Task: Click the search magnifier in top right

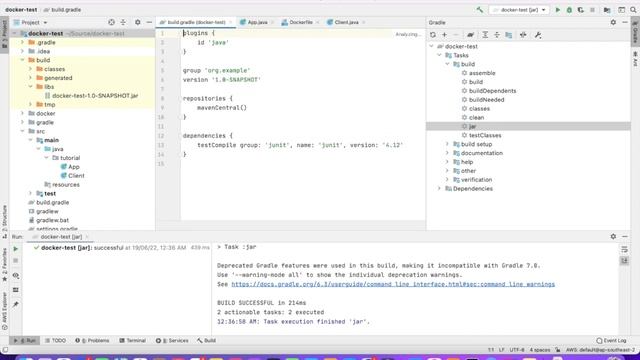Action: [633, 10]
